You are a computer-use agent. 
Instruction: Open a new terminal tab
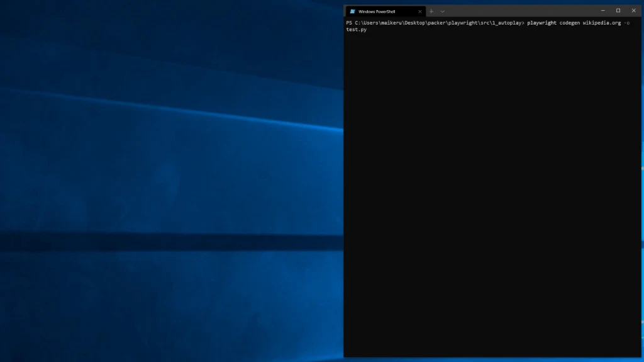point(431,11)
